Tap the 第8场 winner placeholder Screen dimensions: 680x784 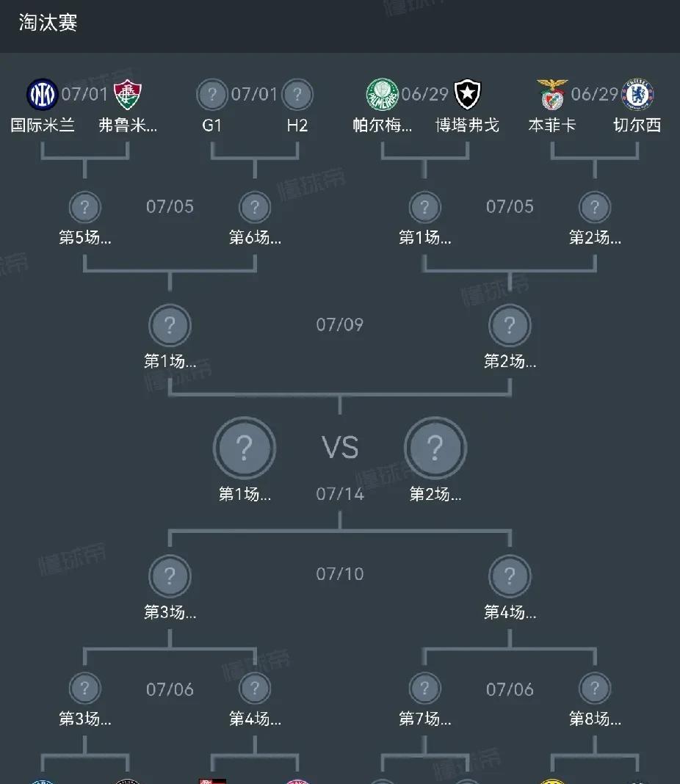[595, 689]
